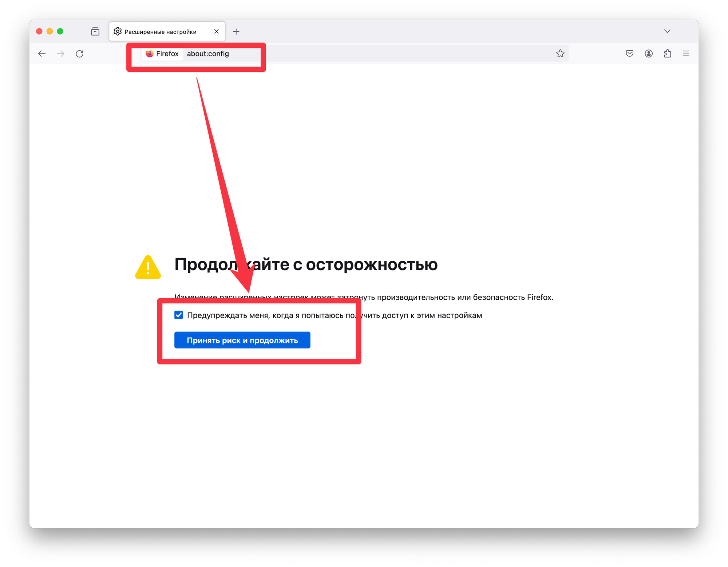Screen dimensions: 728x567
Task: Uncheck the 'Предупреждать меня' warning checkbox
Action: pyautogui.click(x=179, y=315)
